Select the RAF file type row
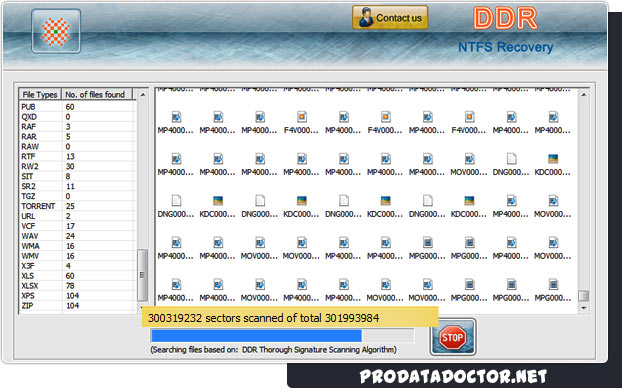This screenshot has height=388, width=622. coord(77,127)
